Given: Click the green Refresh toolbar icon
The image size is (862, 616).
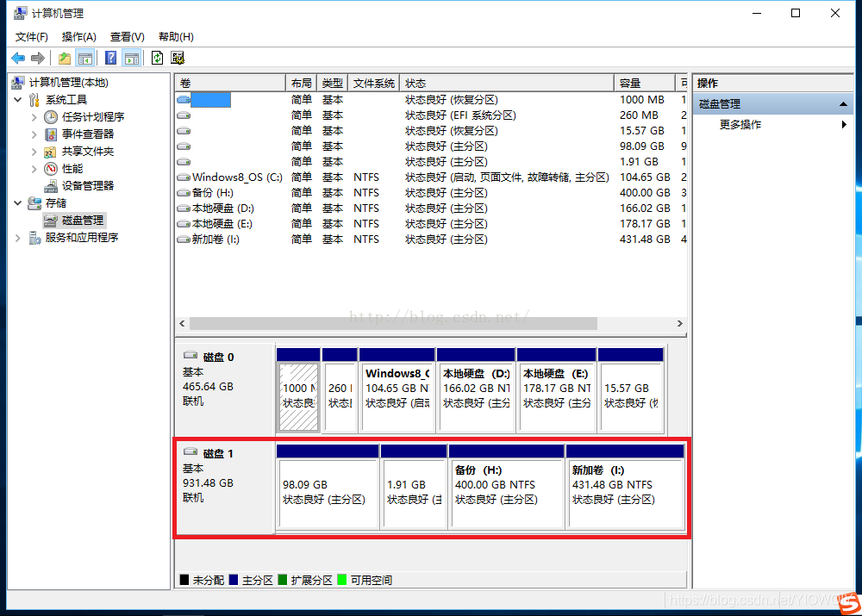Looking at the screenshot, I should [x=157, y=58].
